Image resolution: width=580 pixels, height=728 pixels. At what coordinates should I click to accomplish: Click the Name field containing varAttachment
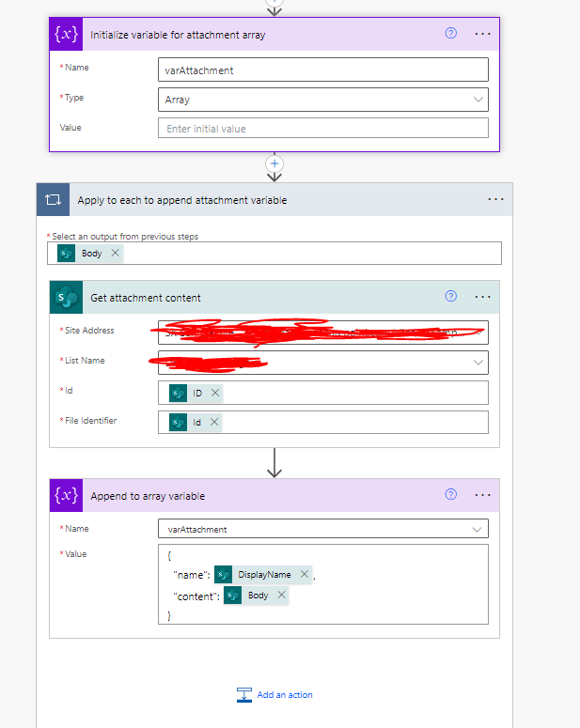323,70
